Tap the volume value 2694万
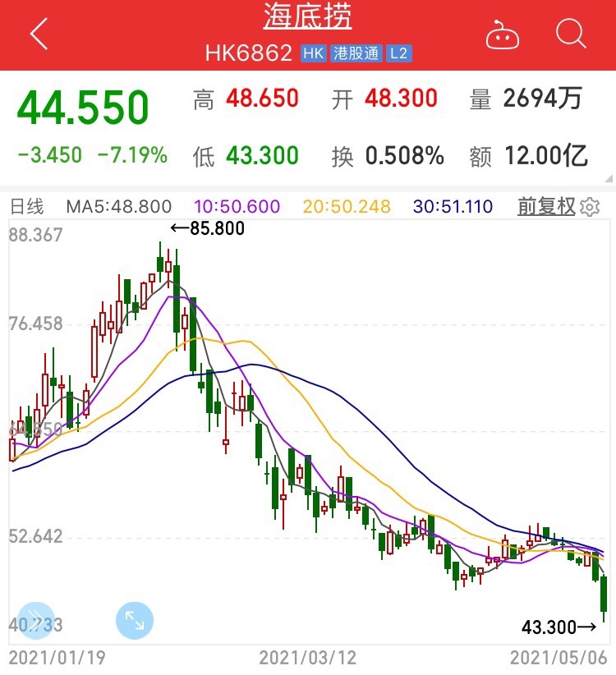This screenshot has height=675, width=616. coord(542,99)
